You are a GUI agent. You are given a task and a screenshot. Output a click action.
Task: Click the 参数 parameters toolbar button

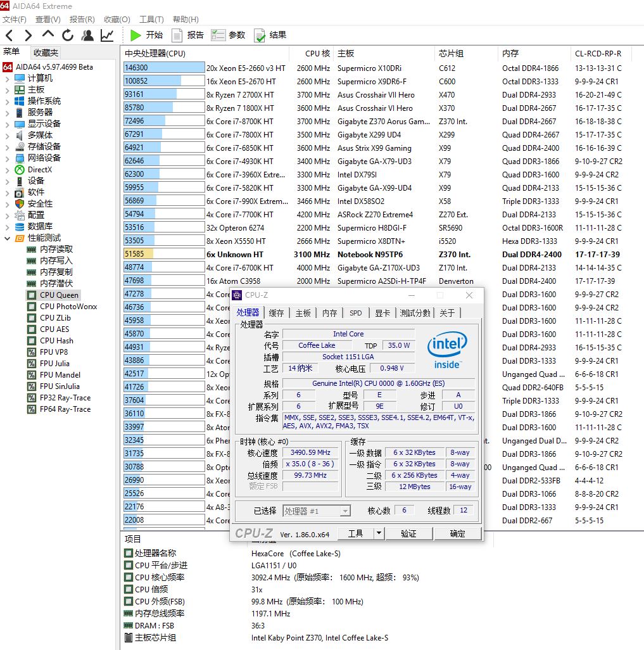[x=229, y=35]
